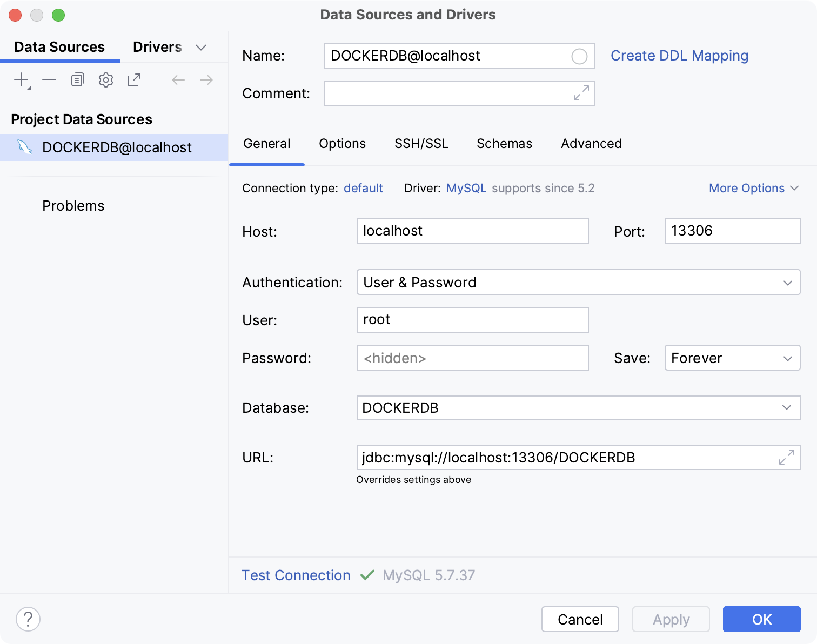Click the circle indicator beside the Name field

(579, 56)
